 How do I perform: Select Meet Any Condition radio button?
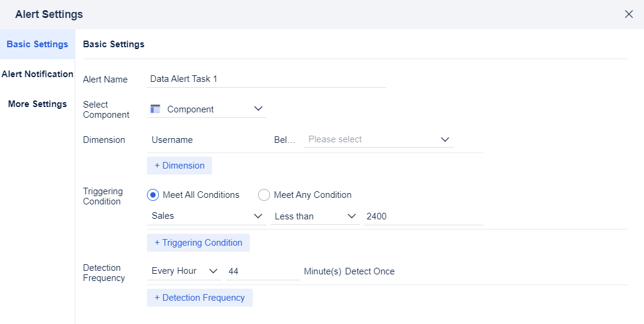click(x=263, y=195)
